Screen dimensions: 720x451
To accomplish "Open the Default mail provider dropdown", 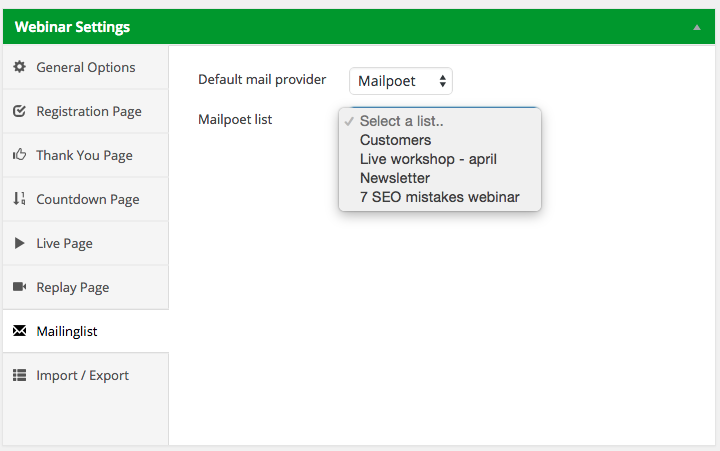I will click(x=400, y=81).
